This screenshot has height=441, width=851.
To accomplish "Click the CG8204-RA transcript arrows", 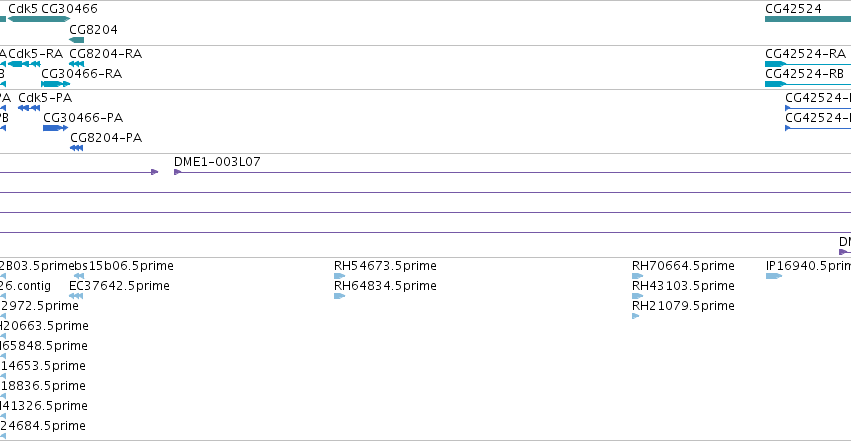I will pos(77,64).
